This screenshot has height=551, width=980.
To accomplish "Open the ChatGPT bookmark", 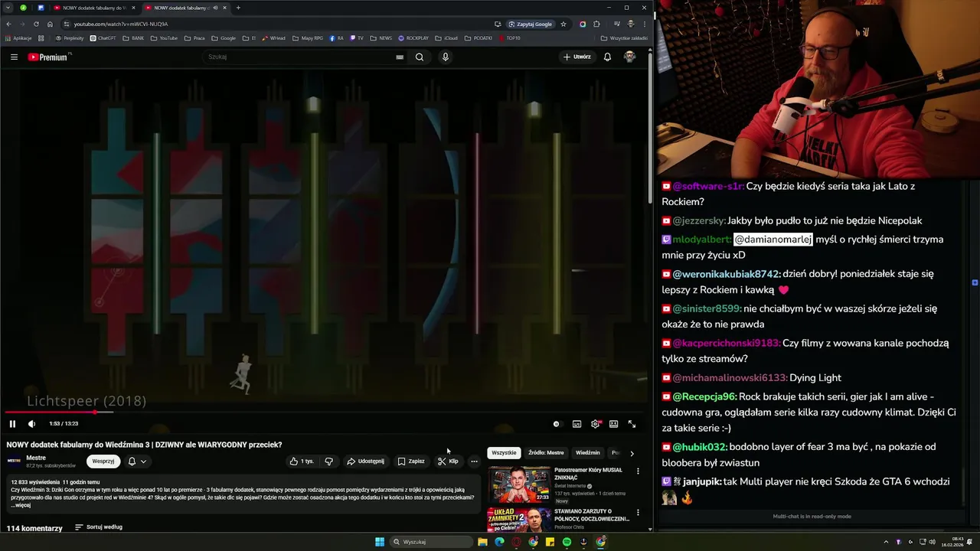I will pyautogui.click(x=103, y=37).
